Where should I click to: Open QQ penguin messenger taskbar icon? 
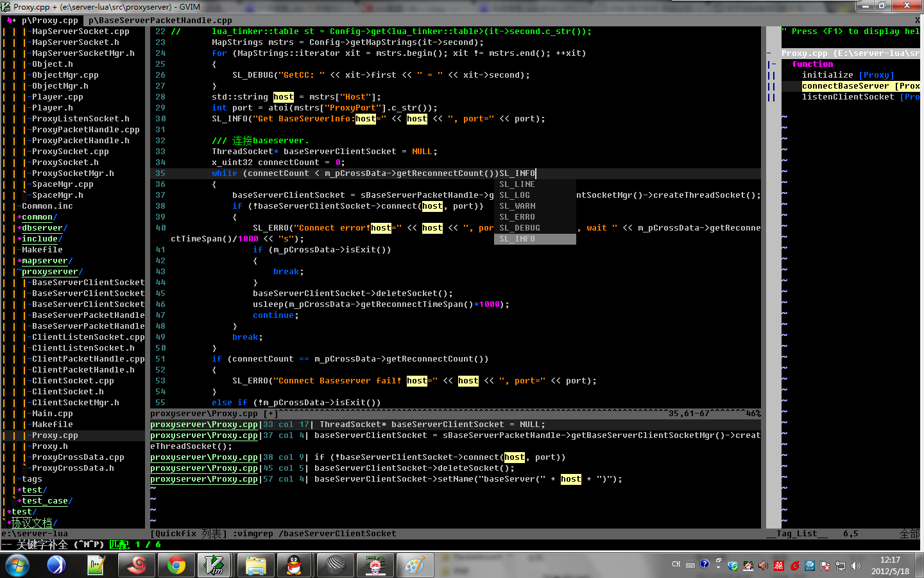click(x=295, y=565)
